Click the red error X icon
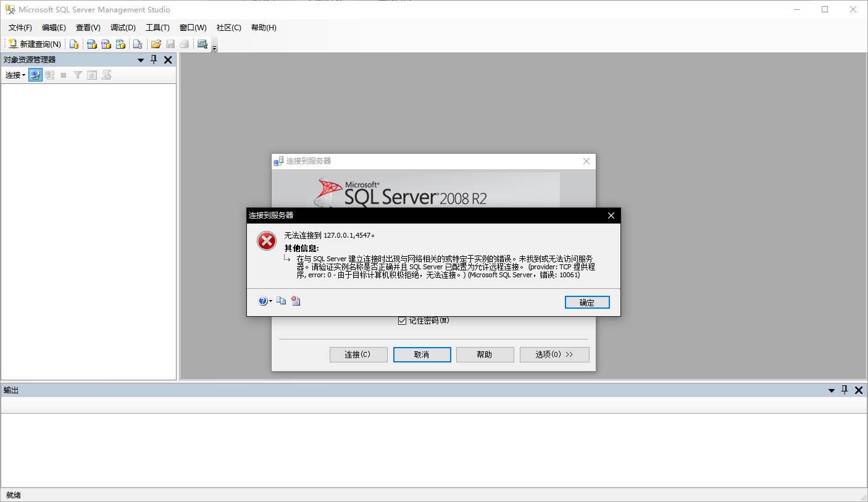The height and width of the screenshot is (502, 868). pyautogui.click(x=267, y=241)
